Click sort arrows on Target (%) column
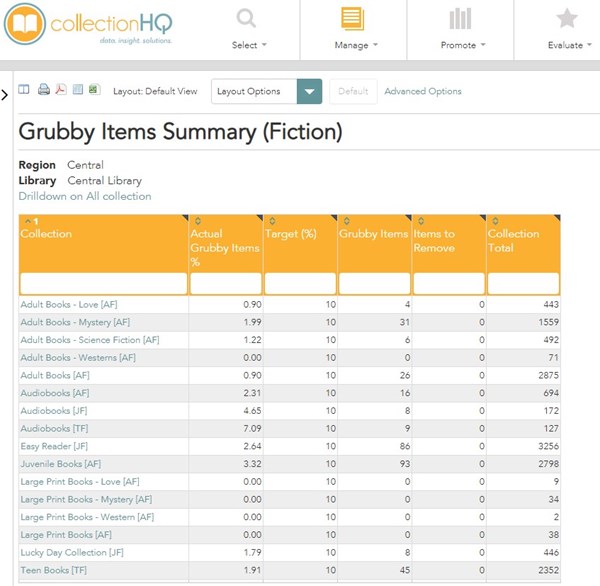 click(270, 221)
